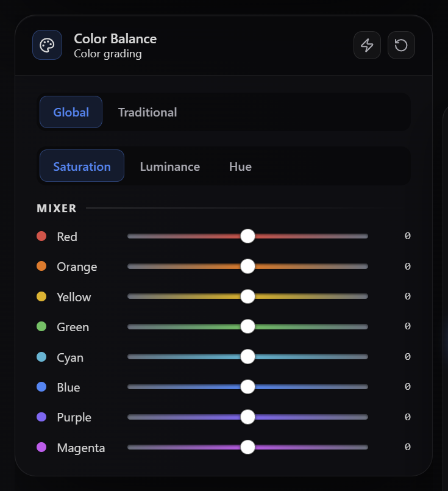Click the Cyan label text

click(x=70, y=357)
